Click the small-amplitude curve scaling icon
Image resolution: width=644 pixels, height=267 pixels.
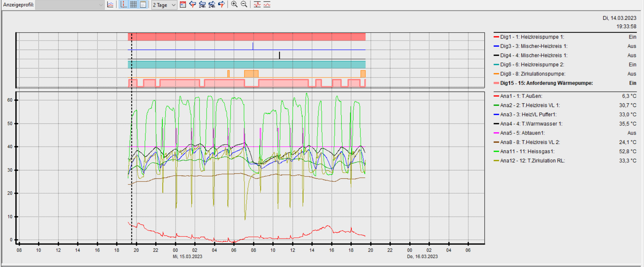coord(267,5)
